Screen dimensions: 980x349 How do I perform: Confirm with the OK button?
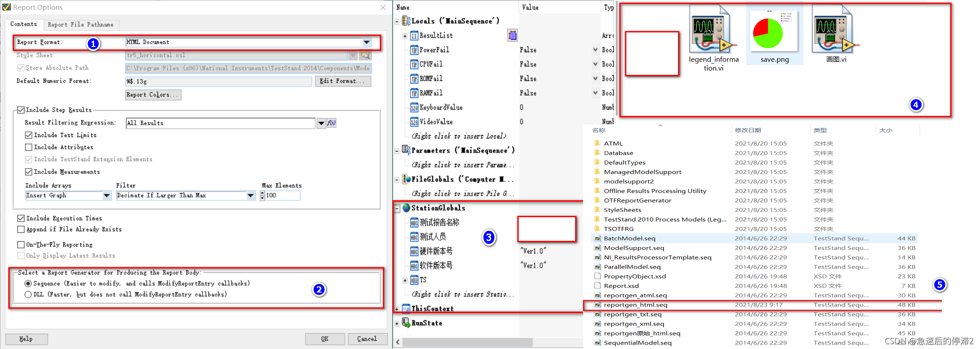click(x=325, y=339)
